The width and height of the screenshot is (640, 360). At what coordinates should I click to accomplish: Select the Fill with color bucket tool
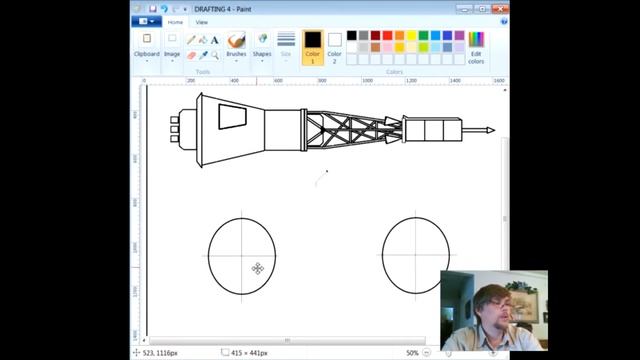[203, 40]
